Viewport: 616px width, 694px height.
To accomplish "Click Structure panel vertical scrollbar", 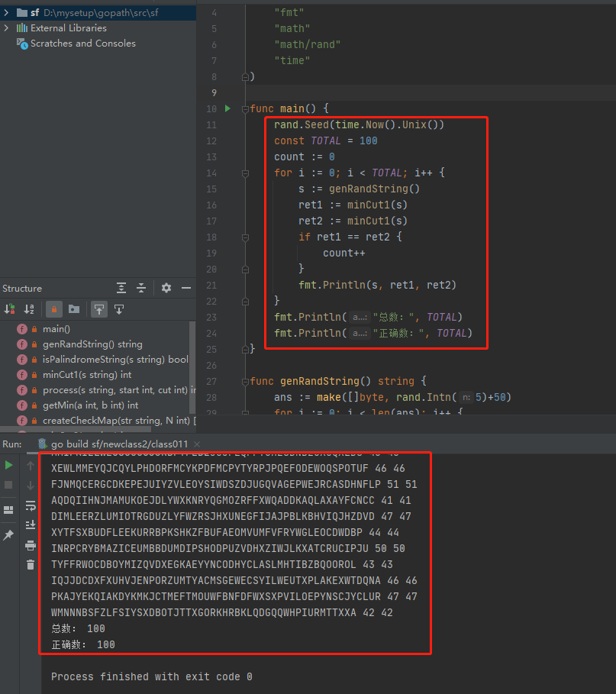I will tap(192, 367).
